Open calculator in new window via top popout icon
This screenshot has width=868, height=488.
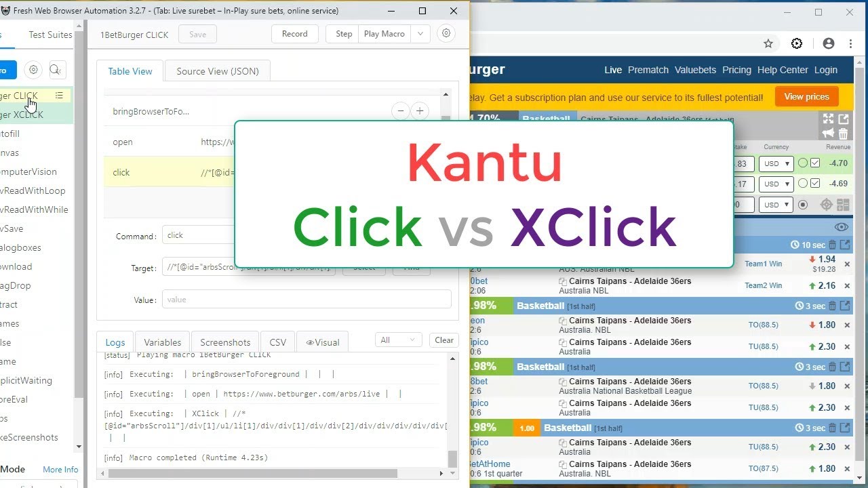[x=844, y=119]
